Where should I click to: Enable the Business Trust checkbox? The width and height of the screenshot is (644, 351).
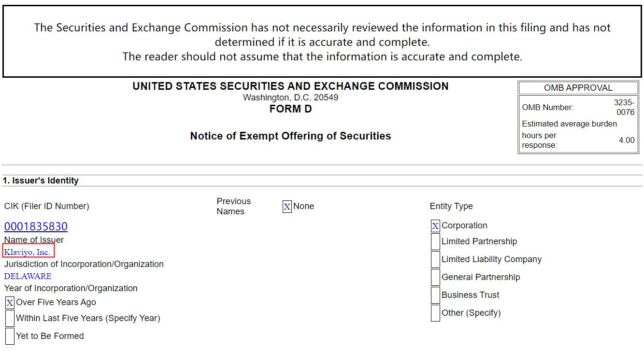(x=435, y=295)
